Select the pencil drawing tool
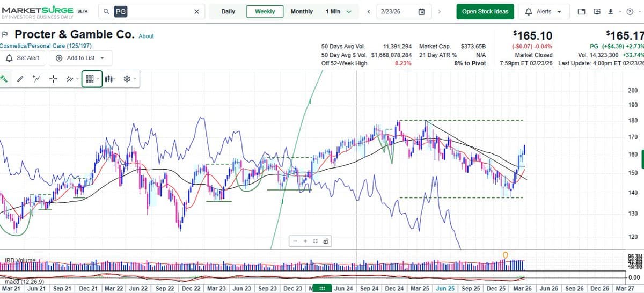Image resolution: width=644 pixels, height=293 pixels. tap(20, 79)
